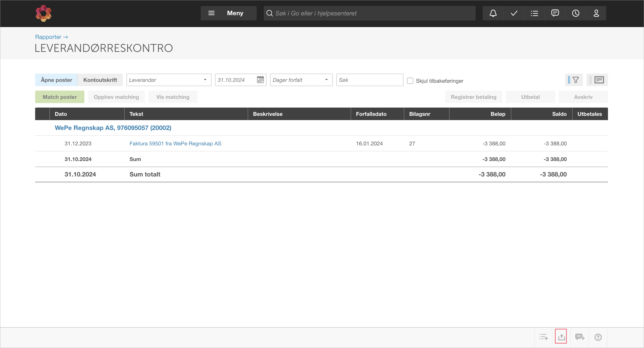Screen dimensions: 644x348
Task: Toggle the detail view layout icon
Action: pyautogui.click(x=597, y=80)
